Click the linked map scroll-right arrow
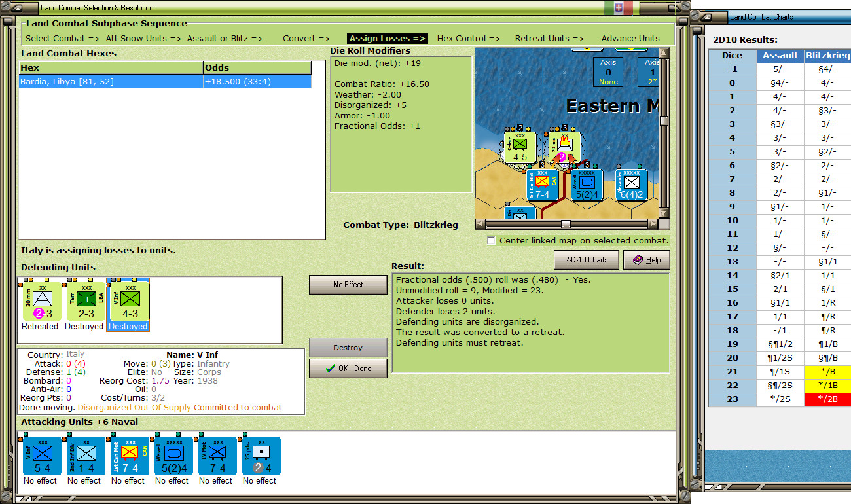The width and height of the screenshot is (851, 504). tap(653, 224)
